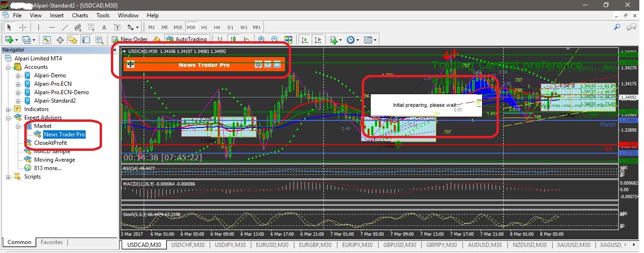The image size is (644, 253).
Task: Select News Trader Pro expert advisor
Action: pyautogui.click(x=64, y=134)
